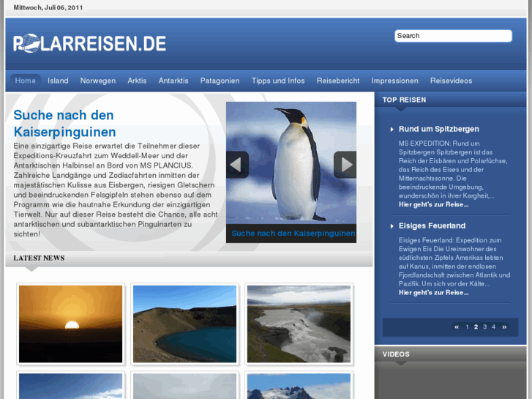Click the Eisiges Feuerland description paragraph
The height and width of the screenshot is (399, 532).
tap(454, 262)
